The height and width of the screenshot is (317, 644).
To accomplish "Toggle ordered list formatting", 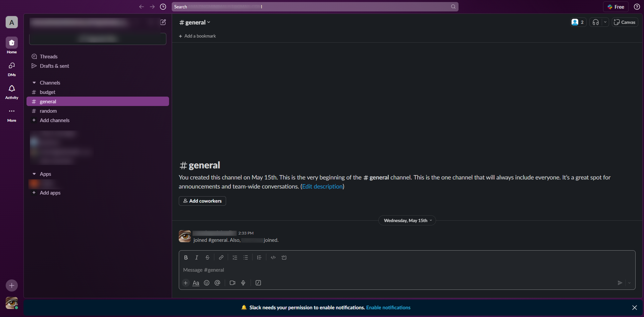I will point(235,258).
